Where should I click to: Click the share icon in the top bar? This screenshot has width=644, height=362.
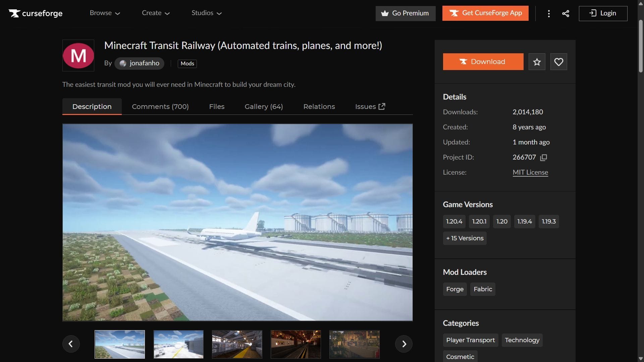pos(566,13)
